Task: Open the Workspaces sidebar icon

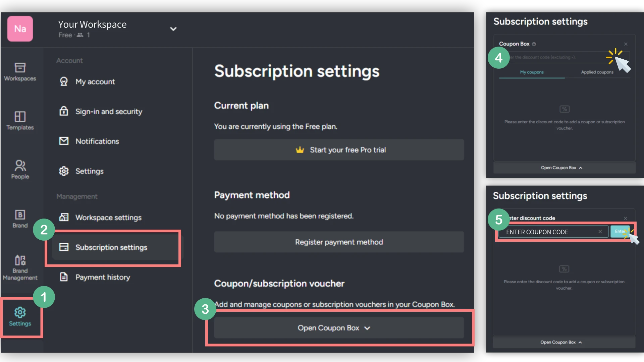Action: click(20, 72)
